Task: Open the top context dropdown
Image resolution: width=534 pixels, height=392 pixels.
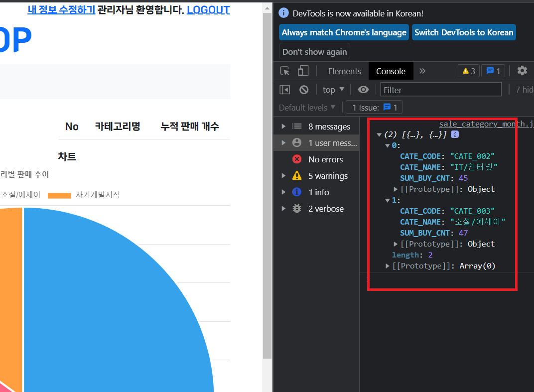Action: [333, 90]
